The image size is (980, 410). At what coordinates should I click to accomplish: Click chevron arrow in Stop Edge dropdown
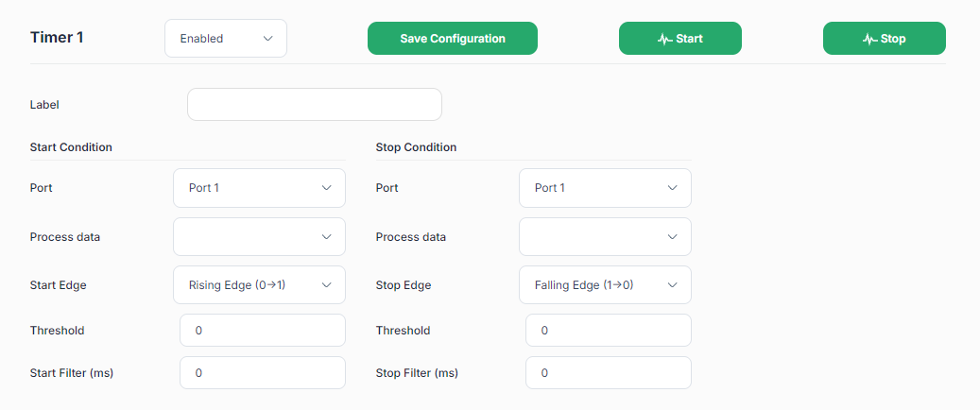pyautogui.click(x=673, y=285)
